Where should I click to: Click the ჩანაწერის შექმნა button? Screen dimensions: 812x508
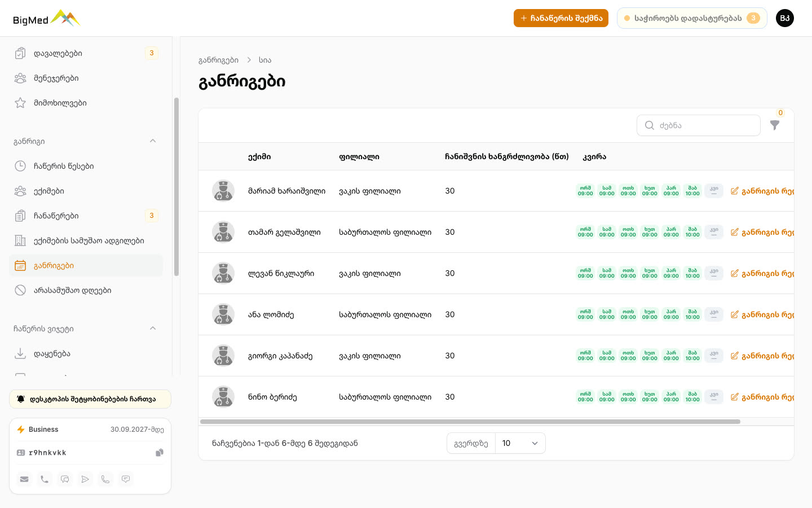pos(561,18)
